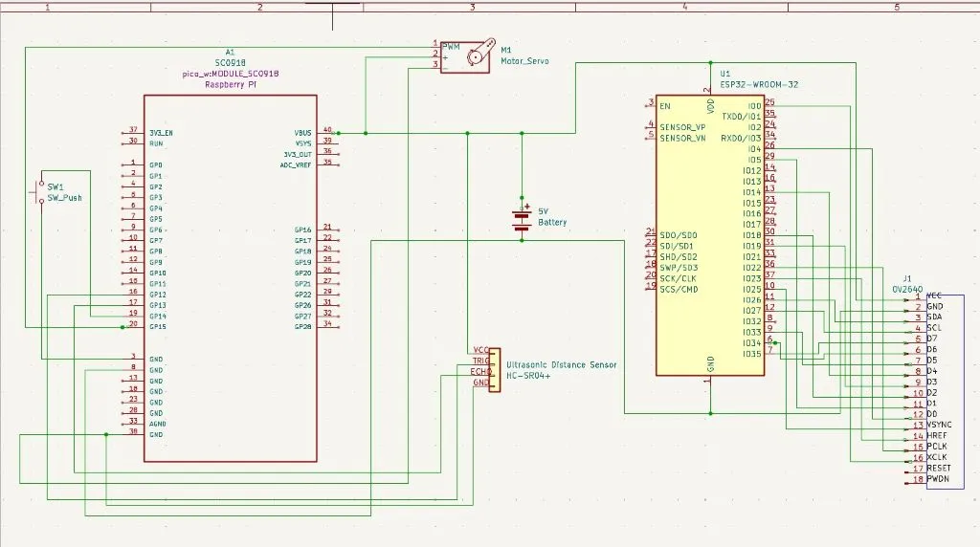Click the 'XCLK' pin on the OV2640
Screen dimensions: 980x547
point(936,457)
